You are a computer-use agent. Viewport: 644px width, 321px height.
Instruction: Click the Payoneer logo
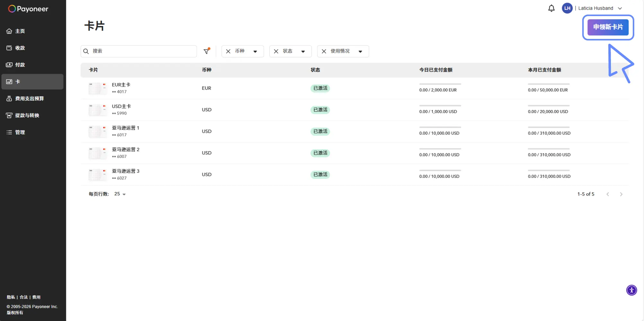tap(28, 9)
